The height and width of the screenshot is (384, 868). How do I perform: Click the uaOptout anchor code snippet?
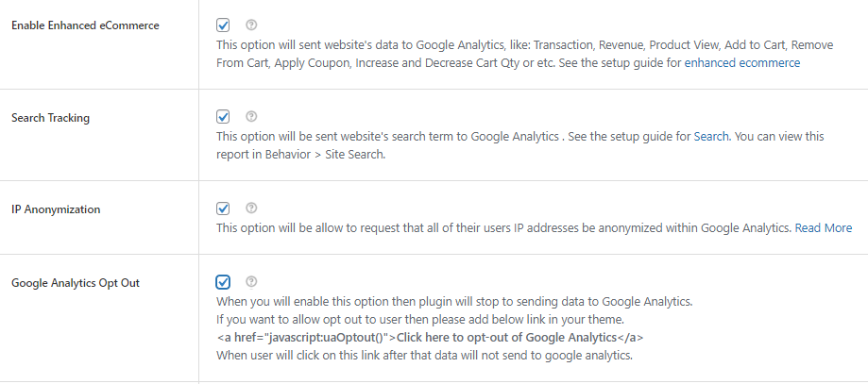coord(431,337)
